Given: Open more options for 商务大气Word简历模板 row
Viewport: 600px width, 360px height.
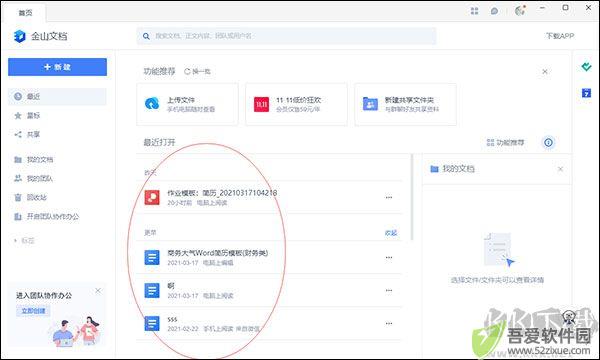Looking at the screenshot, I should click(x=389, y=257).
